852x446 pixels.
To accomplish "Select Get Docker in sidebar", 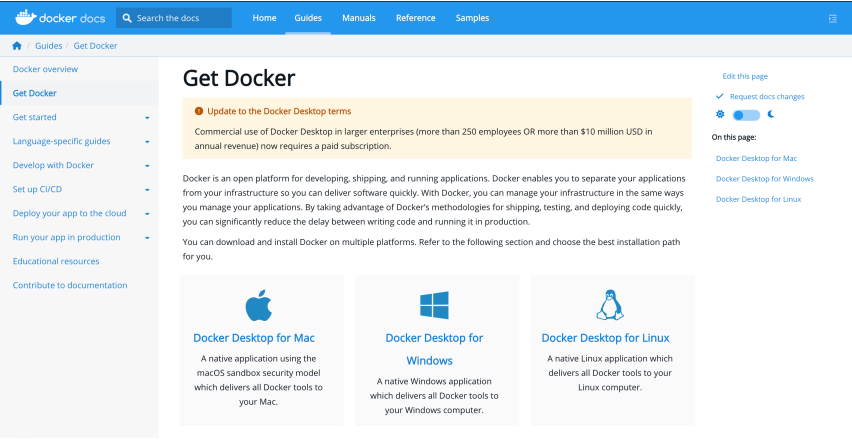I will (35, 93).
